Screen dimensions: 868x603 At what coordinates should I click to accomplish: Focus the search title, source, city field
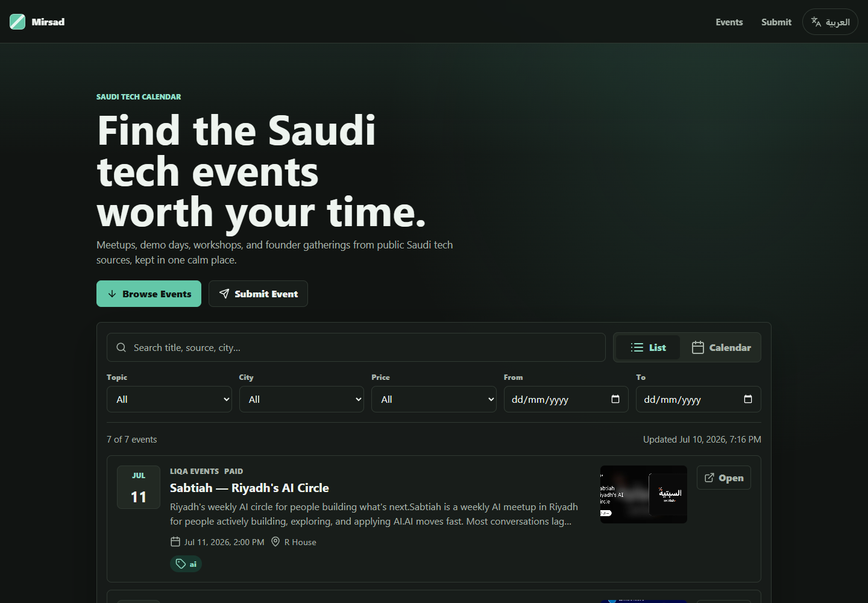click(x=356, y=347)
